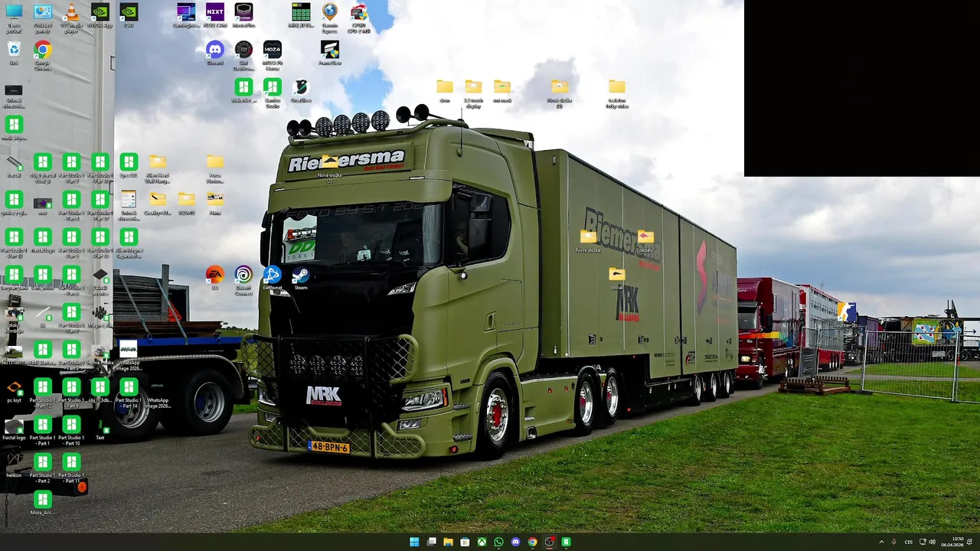Open the ICAT desktop shortcut

[x=129, y=15]
